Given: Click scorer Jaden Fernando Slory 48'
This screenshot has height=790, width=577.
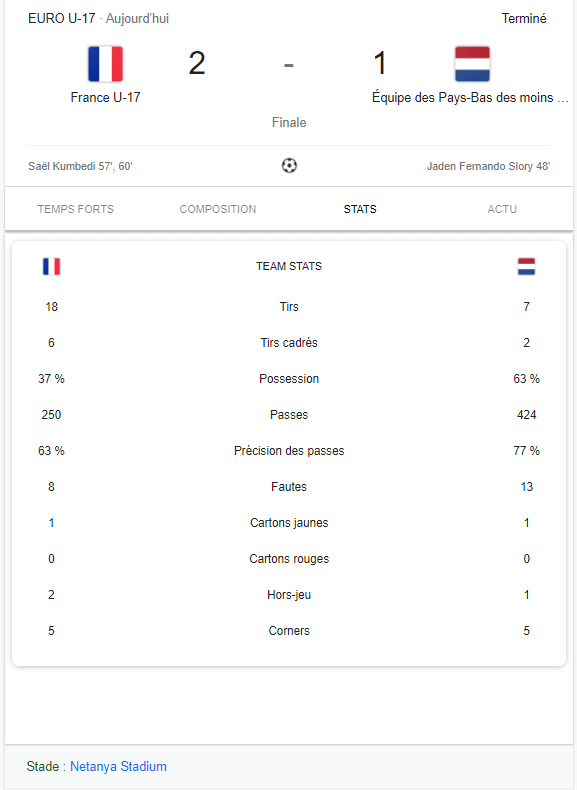Looking at the screenshot, I should click(488, 166).
